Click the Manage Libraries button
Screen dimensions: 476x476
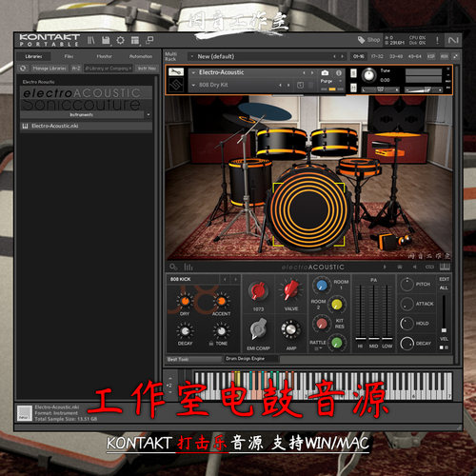point(50,69)
